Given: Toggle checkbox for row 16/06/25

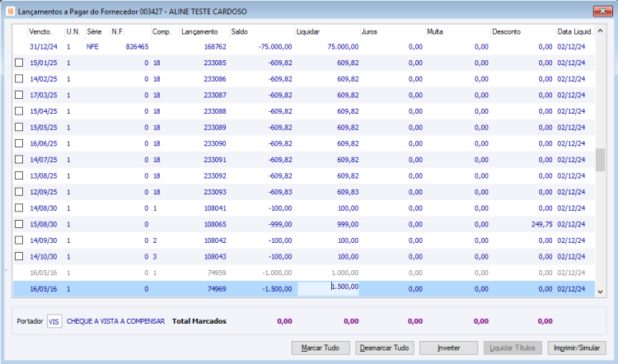Looking at the screenshot, I should tap(19, 143).
